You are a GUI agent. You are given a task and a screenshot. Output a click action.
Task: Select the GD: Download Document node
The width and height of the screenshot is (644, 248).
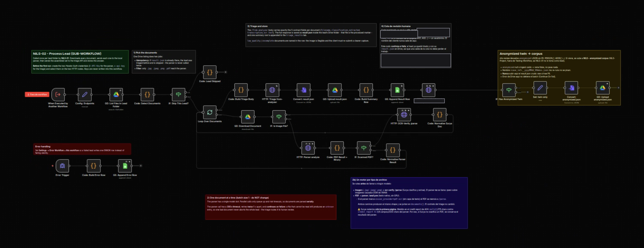coord(248,117)
